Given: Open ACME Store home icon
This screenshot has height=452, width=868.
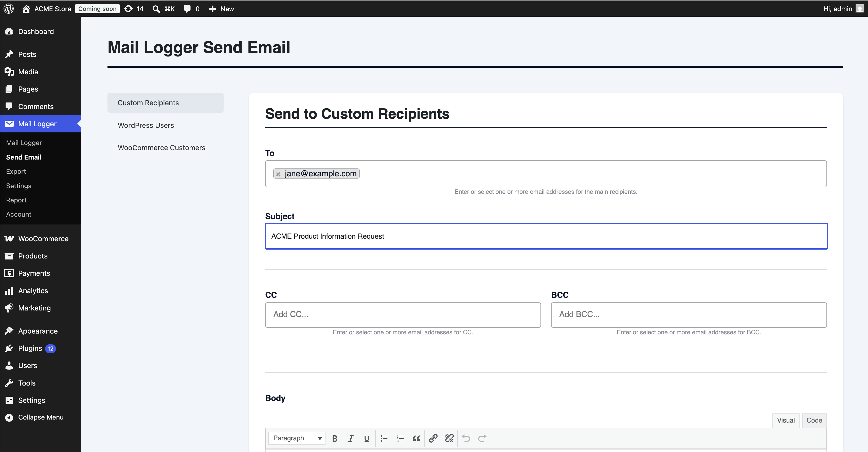Looking at the screenshot, I should coord(26,9).
